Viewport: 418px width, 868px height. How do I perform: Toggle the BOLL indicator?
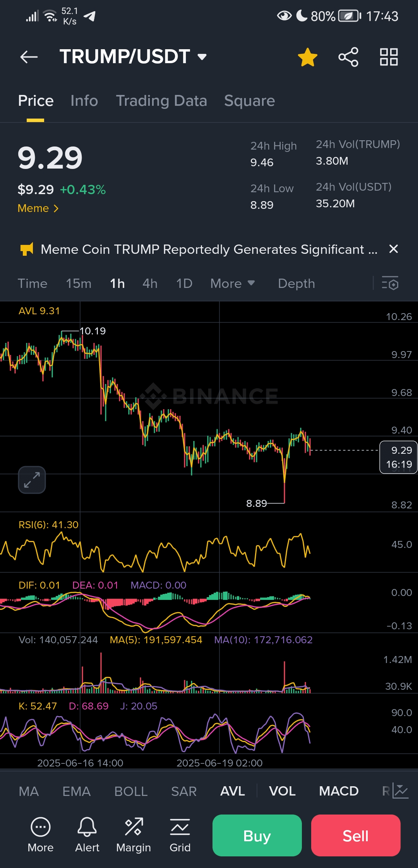(x=131, y=791)
